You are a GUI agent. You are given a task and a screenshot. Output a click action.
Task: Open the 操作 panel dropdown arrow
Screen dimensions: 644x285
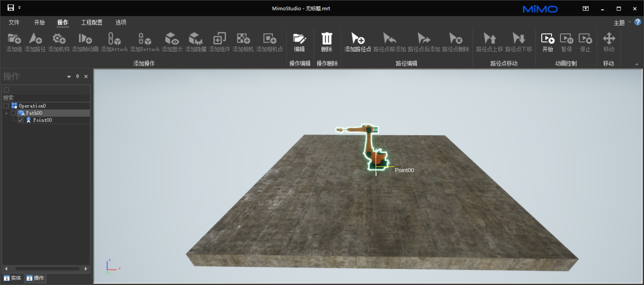[69, 77]
